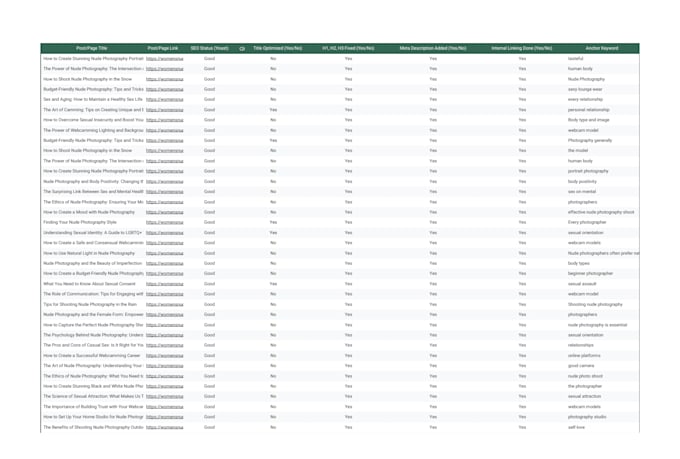Click the Post/Page Link column header
Screen dimensions: 680x459
point(163,48)
